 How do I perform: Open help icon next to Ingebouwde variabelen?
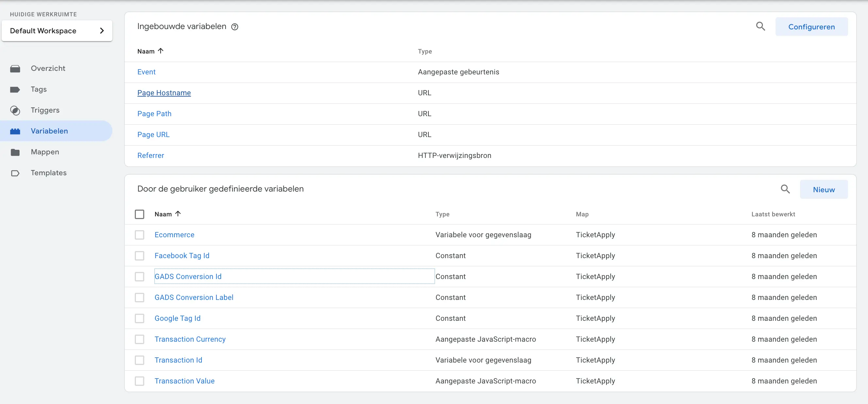(234, 27)
